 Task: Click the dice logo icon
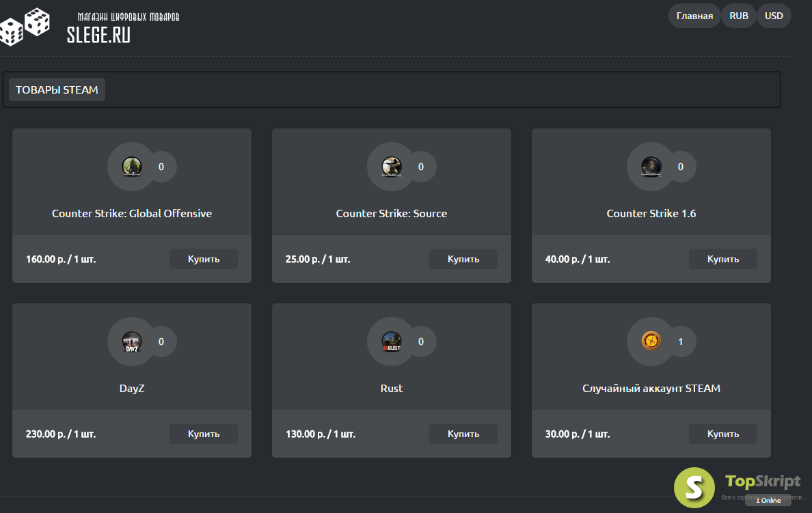tap(25, 27)
